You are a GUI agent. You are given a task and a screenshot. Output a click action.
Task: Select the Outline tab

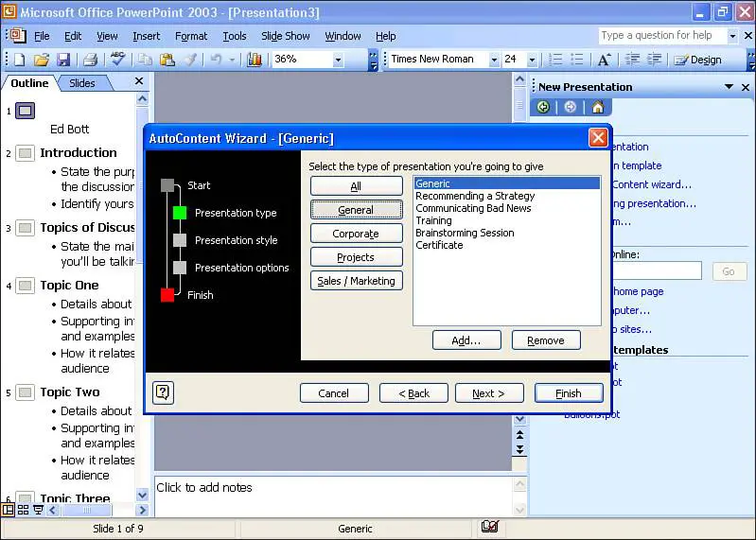pyautogui.click(x=29, y=83)
